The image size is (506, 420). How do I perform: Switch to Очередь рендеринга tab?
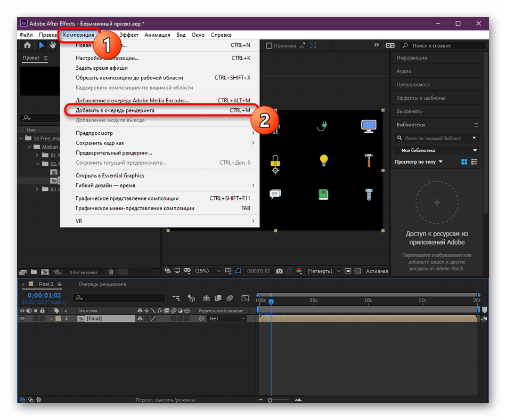tap(102, 285)
